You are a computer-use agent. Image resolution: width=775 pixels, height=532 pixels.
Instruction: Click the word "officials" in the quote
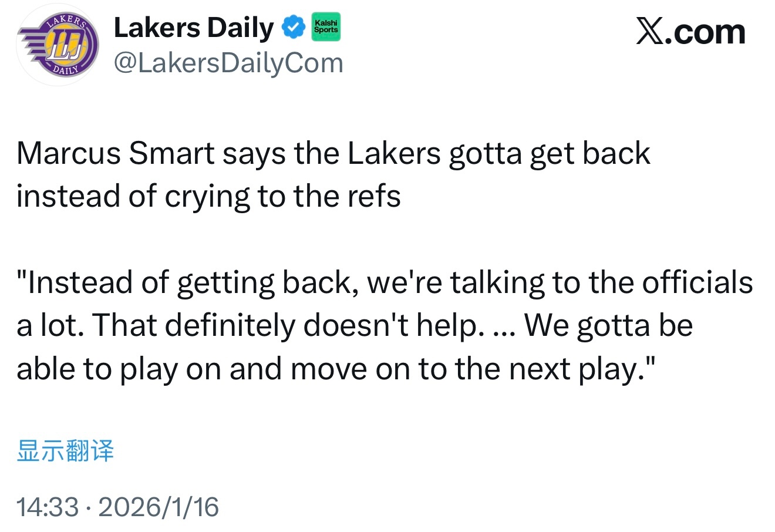(697, 282)
